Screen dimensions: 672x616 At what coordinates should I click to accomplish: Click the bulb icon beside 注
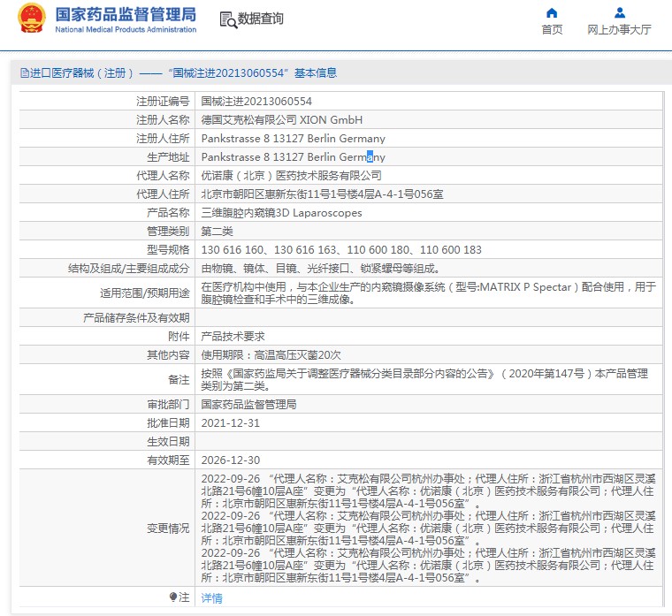coord(173,597)
